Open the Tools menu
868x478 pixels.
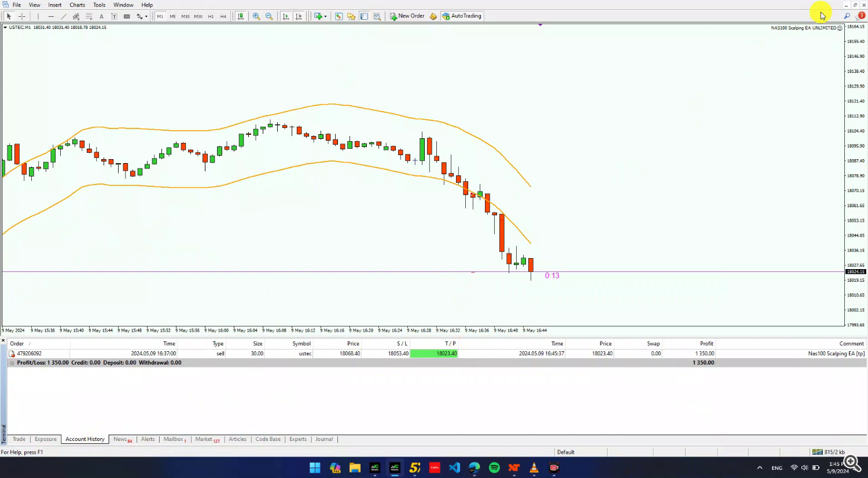(100, 5)
